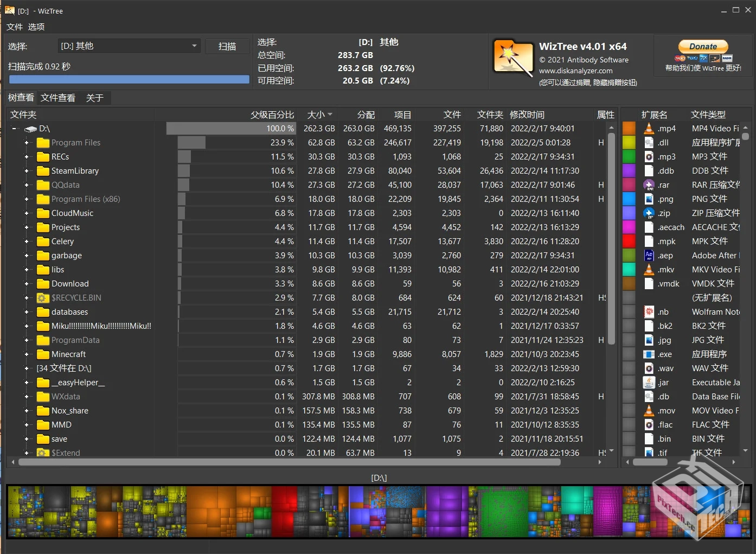Click the Donate button
The image size is (756, 554).
703,46
